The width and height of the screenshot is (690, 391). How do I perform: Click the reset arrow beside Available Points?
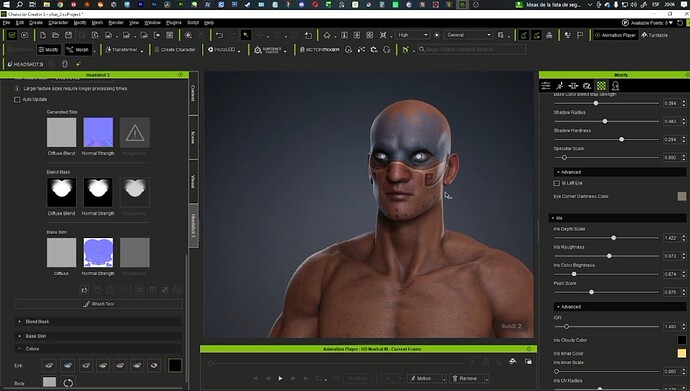(680, 22)
